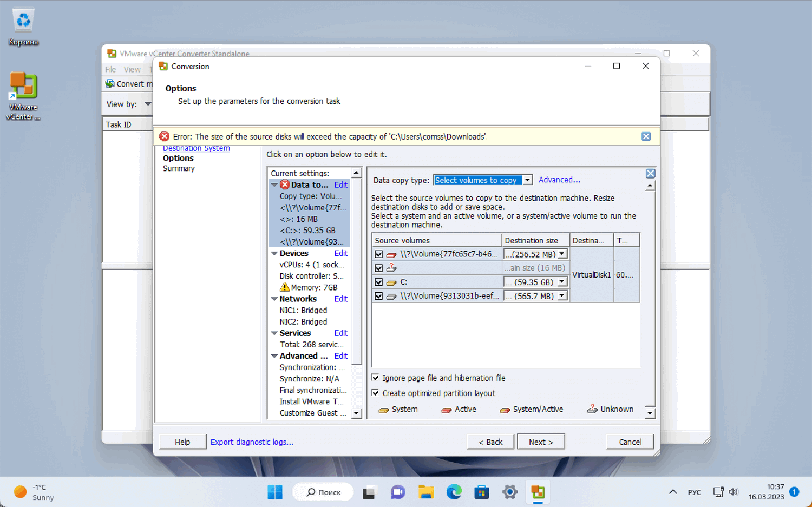Open Windows Start menu
This screenshot has height=507, width=812.
coord(275,492)
